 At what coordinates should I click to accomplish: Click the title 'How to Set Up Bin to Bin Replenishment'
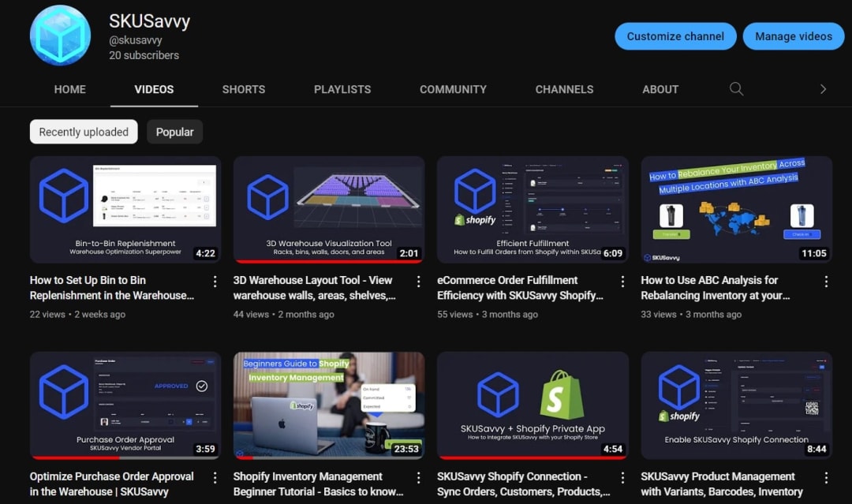coord(112,288)
